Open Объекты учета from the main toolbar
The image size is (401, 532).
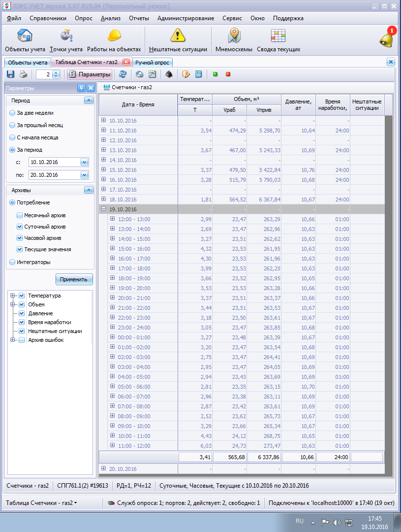[x=25, y=40]
